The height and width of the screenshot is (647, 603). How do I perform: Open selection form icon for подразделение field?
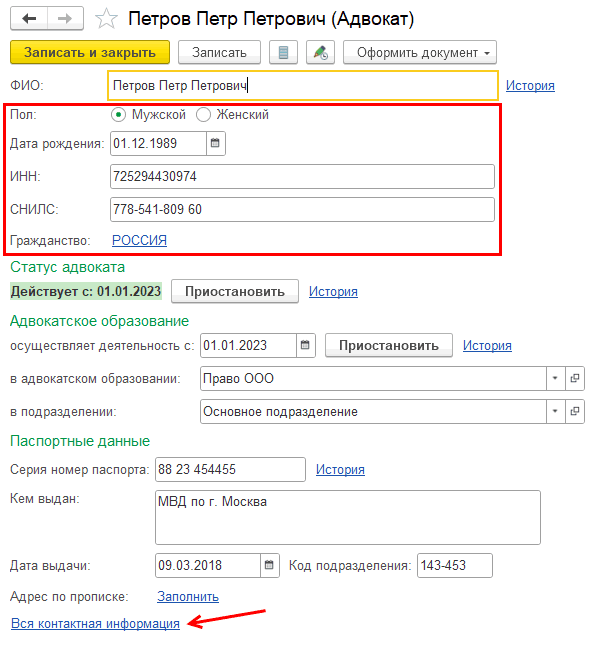point(574,411)
